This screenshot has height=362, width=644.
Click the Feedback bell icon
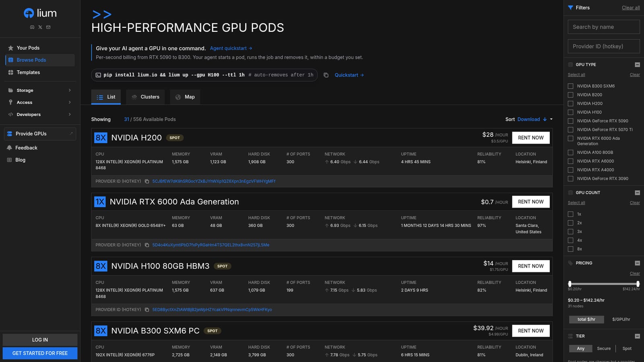[x=10, y=148]
